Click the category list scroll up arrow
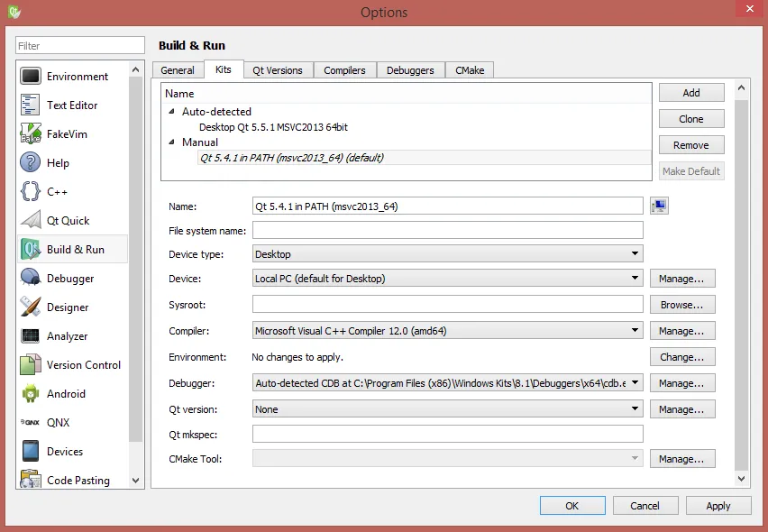The image size is (768, 532). [x=136, y=69]
